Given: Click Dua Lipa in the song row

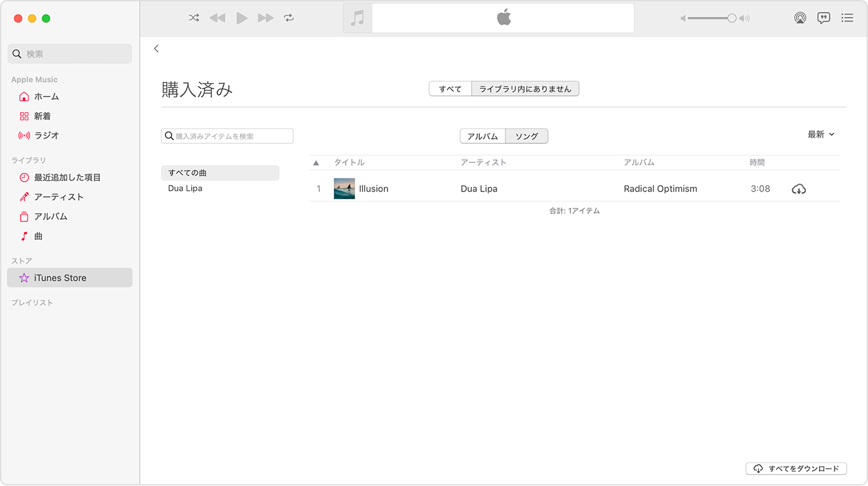Looking at the screenshot, I should [479, 188].
